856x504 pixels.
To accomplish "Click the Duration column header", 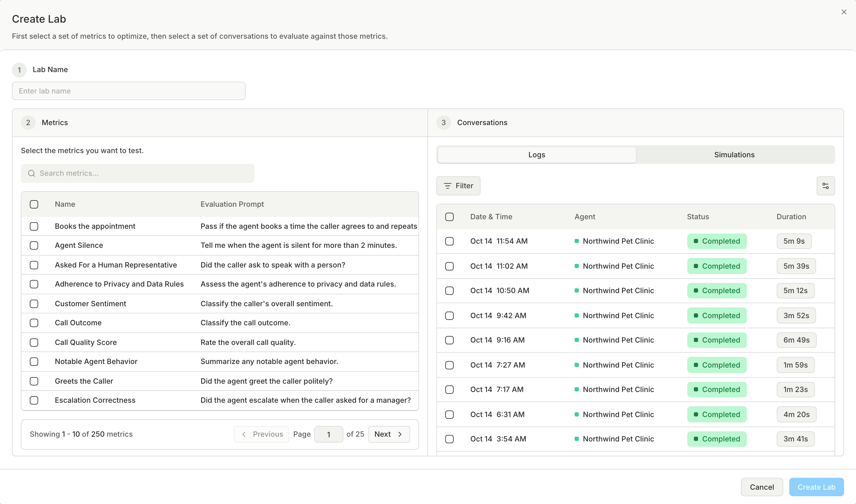I will [x=791, y=217].
